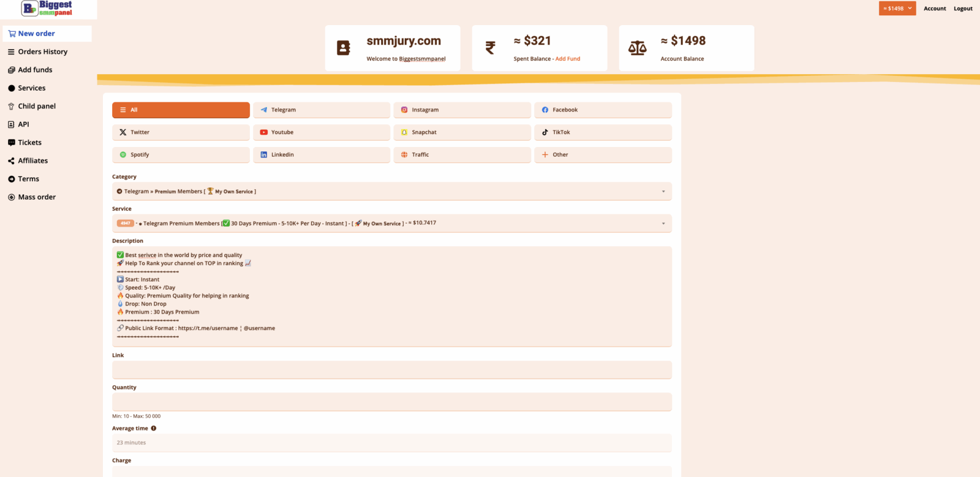980x477 pixels.
Task: Click the Logout link
Action: coord(963,9)
